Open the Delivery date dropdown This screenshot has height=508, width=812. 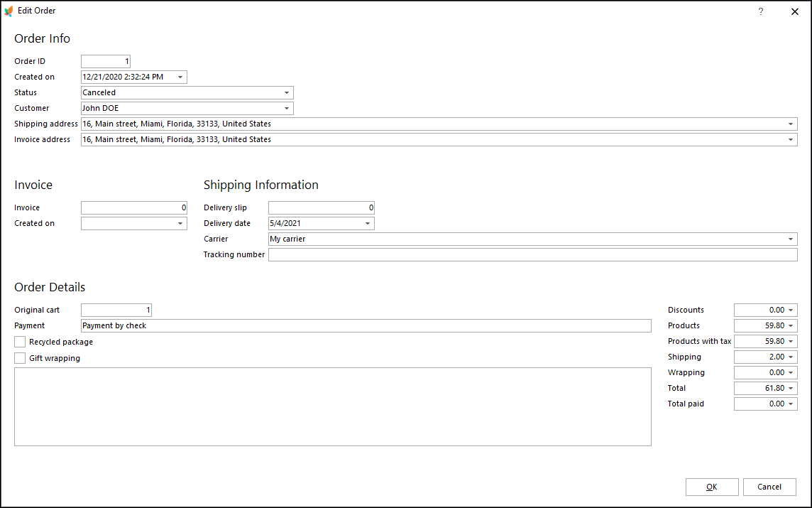click(x=368, y=223)
